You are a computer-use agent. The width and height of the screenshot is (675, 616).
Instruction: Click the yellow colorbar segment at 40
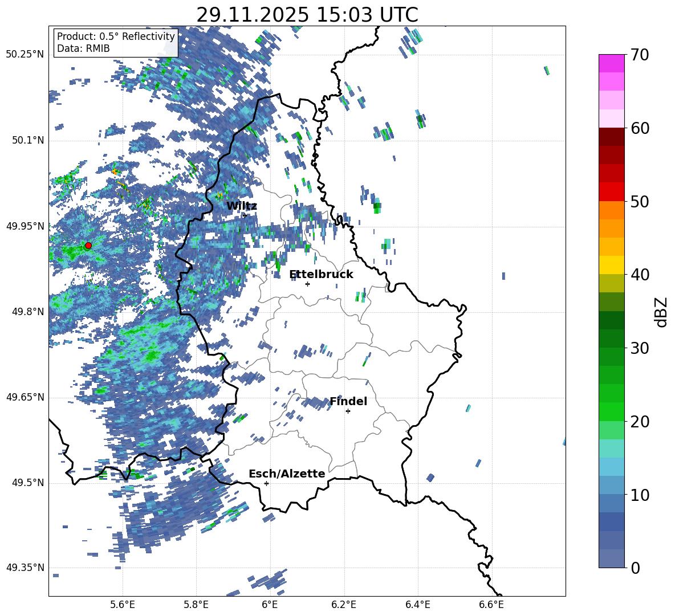611,265
